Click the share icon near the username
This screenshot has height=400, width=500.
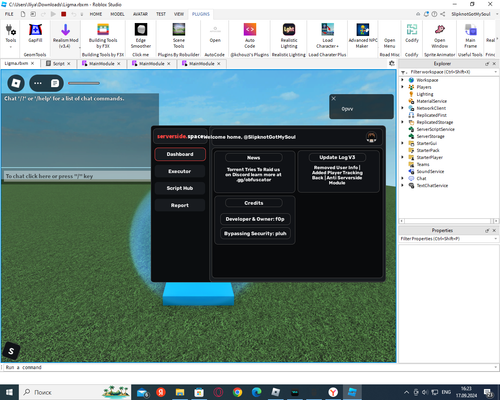click(x=443, y=14)
